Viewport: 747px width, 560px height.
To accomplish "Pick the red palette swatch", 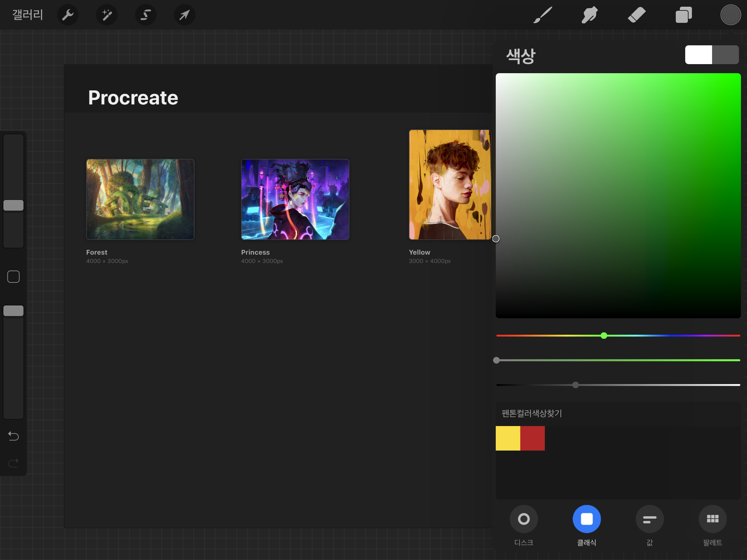I will [533, 438].
